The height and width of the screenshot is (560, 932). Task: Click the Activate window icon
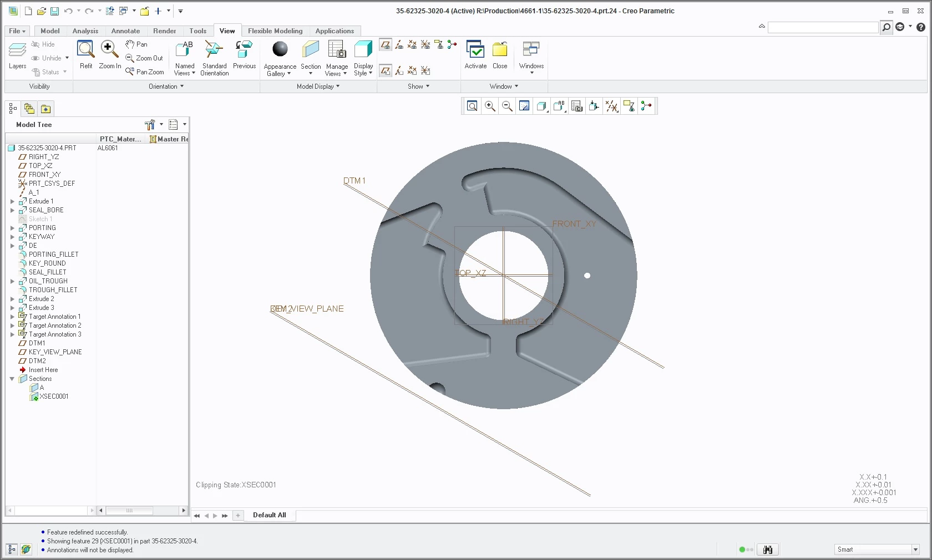click(x=475, y=54)
